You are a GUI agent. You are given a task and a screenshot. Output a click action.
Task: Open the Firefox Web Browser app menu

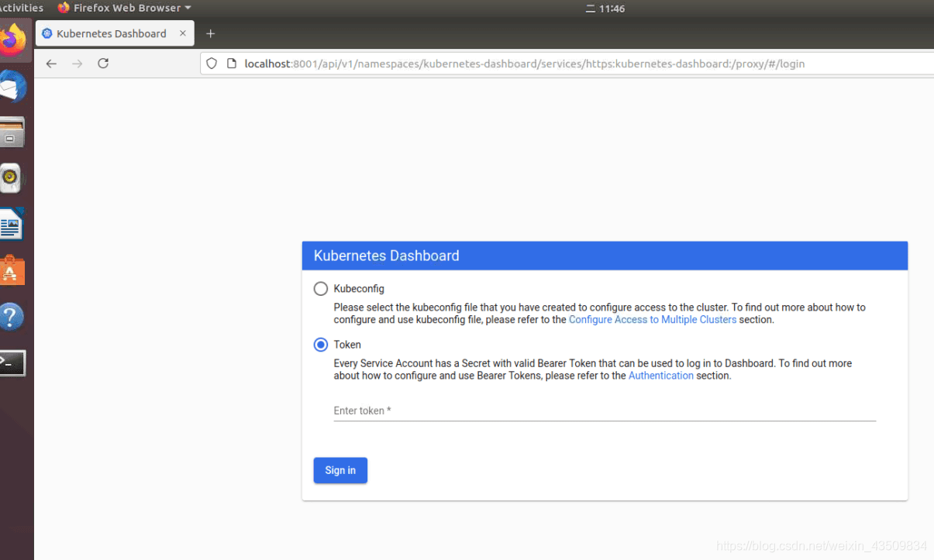tap(124, 8)
